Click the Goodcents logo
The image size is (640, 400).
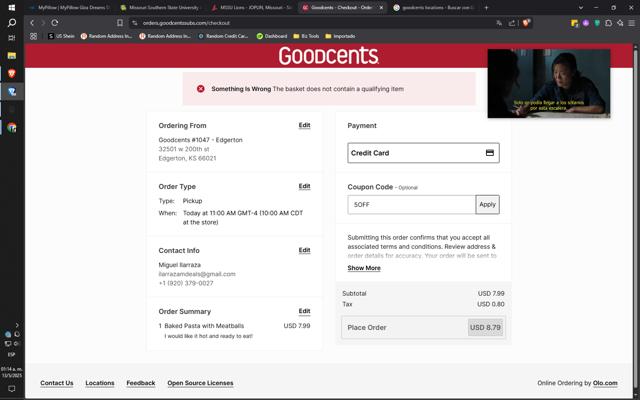(x=329, y=56)
